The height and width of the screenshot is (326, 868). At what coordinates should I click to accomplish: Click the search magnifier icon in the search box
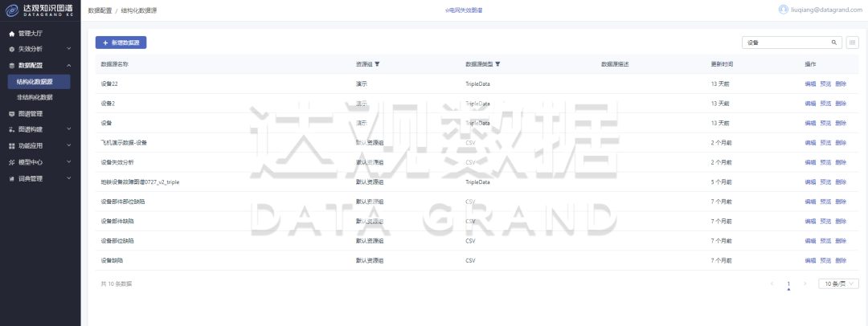[x=833, y=43]
